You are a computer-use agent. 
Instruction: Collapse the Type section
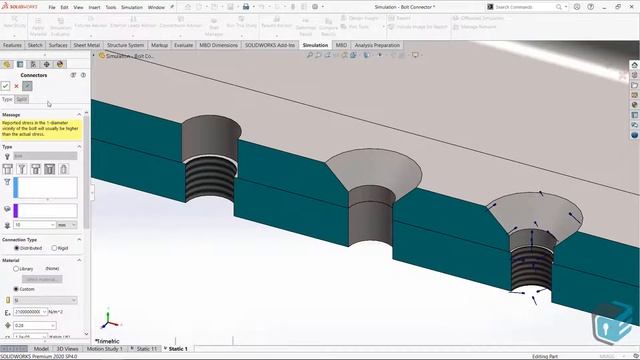[x=79, y=147]
